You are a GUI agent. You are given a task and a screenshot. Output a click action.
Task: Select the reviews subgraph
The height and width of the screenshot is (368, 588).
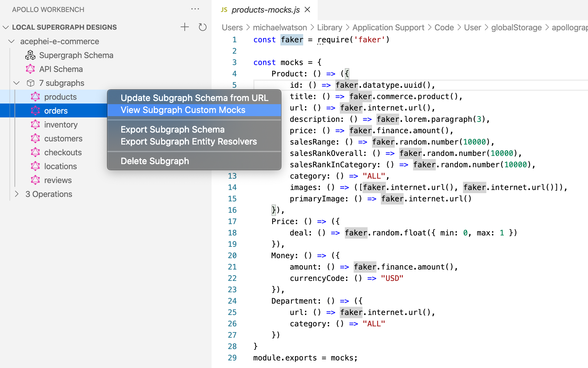[58, 180]
